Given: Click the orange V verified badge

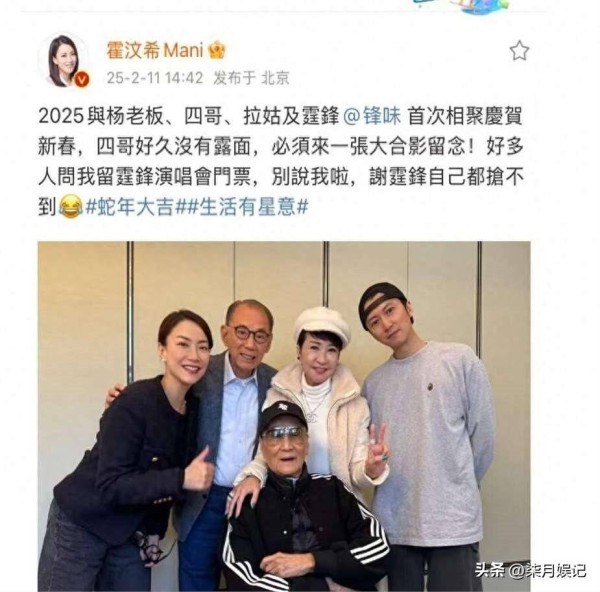Looking at the screenshot, I should click(82, 79).
